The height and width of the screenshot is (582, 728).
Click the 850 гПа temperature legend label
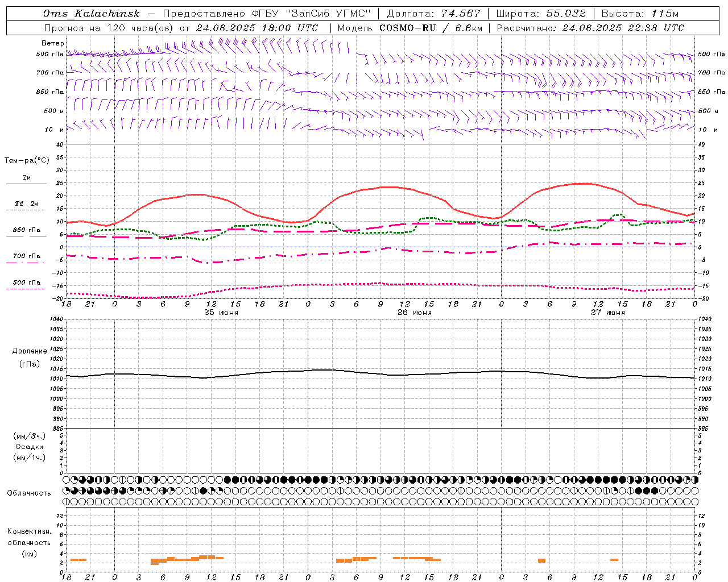point(27,230)
